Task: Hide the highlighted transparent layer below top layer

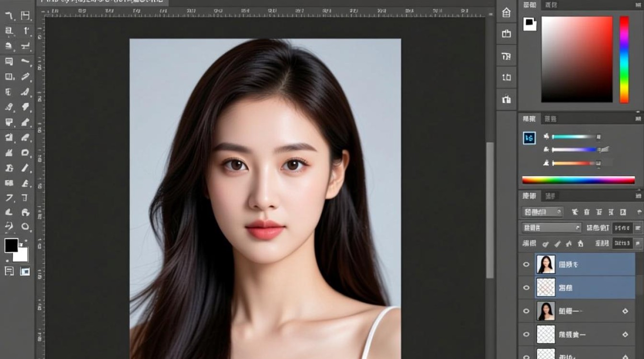Action: pyautogui.click(x=526, y=288)
